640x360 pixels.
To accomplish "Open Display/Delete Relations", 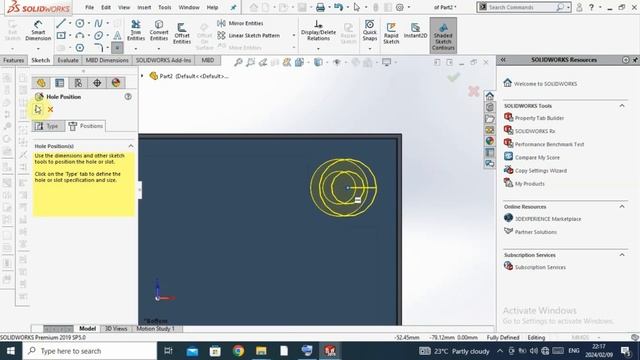I will click(x=318, y=31).
